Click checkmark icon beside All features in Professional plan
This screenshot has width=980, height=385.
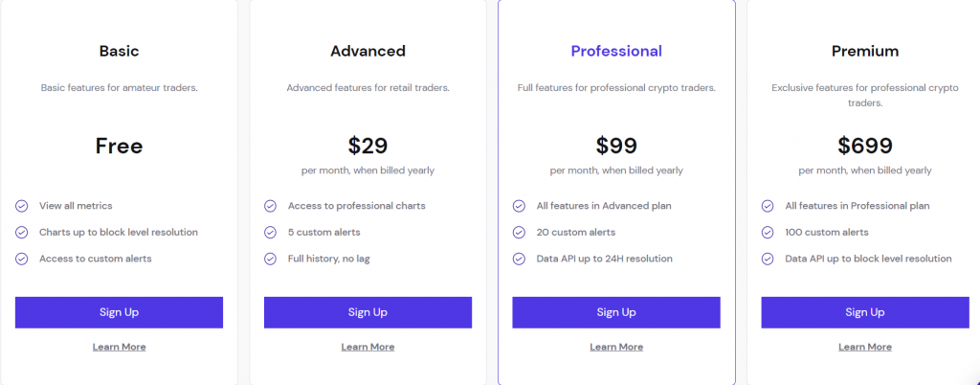click(x=768, y=206)
